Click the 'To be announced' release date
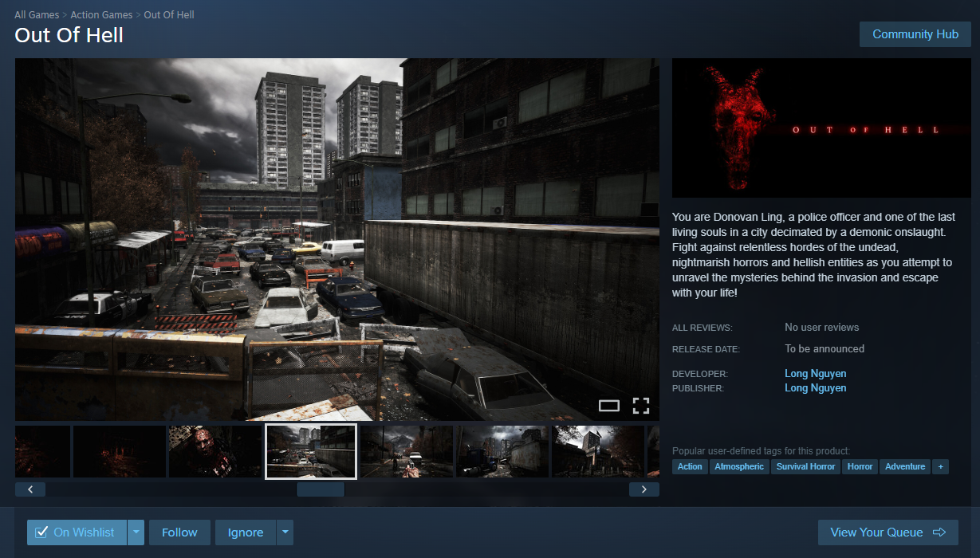This screenshot has width=980, height=558. 825,349
